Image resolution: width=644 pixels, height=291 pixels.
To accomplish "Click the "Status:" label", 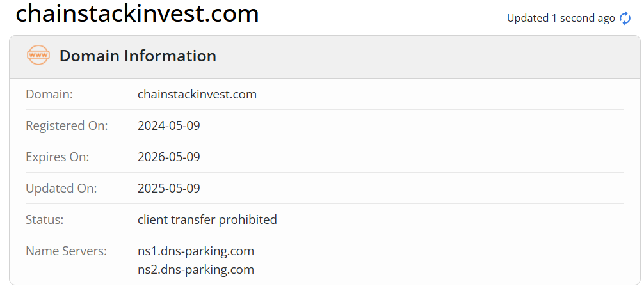I will pos(45,220).
